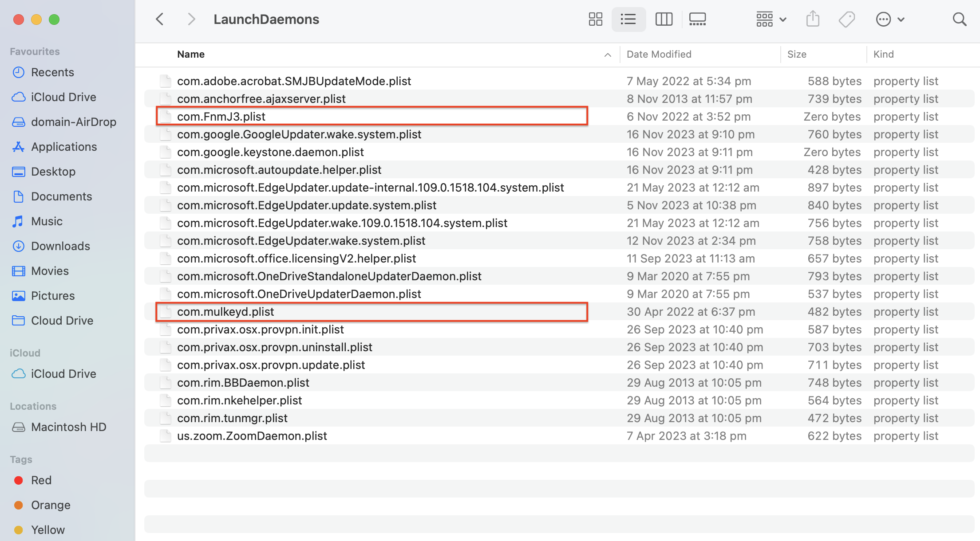Image resolution: width=980 pixels, height=541 pixels.
Task: Go forward using right chevron
Action: click(191, 19)
